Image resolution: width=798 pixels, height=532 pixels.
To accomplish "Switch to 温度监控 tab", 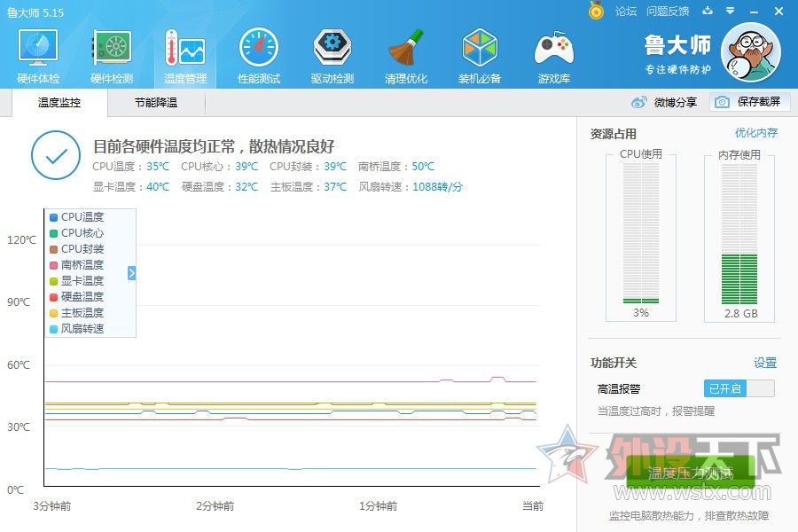I will (59, 102).
